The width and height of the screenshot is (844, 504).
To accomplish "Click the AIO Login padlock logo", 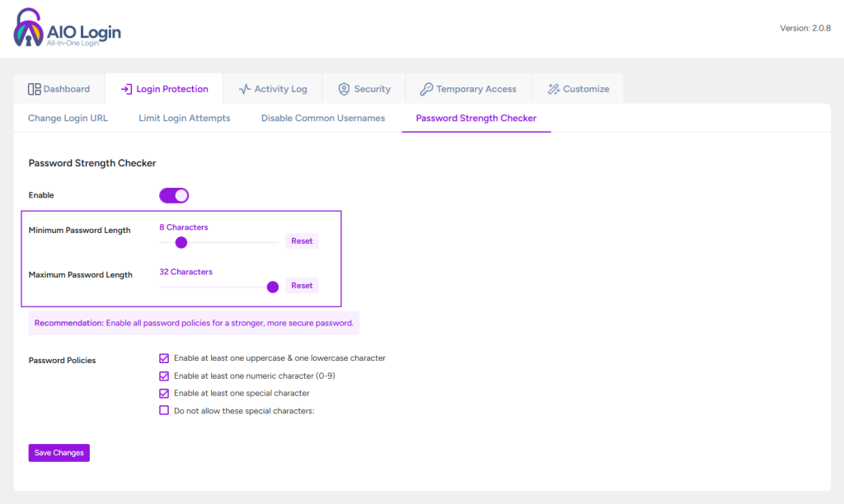I will (x=28, y=28).
